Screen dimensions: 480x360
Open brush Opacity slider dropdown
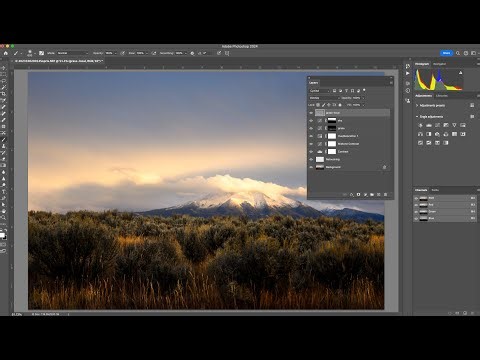[115, 53]
